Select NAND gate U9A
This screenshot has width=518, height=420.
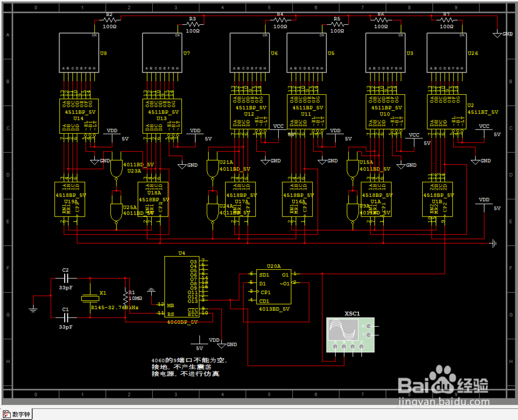(352, 213)
